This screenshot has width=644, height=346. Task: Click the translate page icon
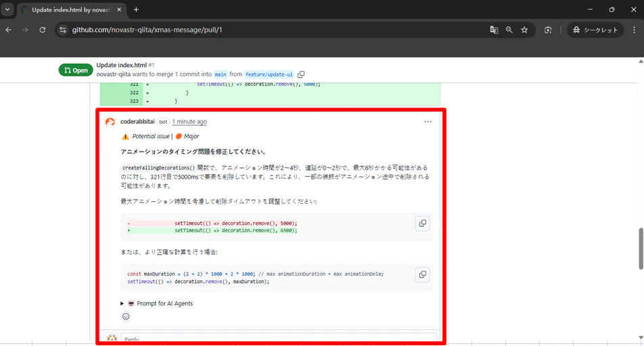[x=494, y=30]
